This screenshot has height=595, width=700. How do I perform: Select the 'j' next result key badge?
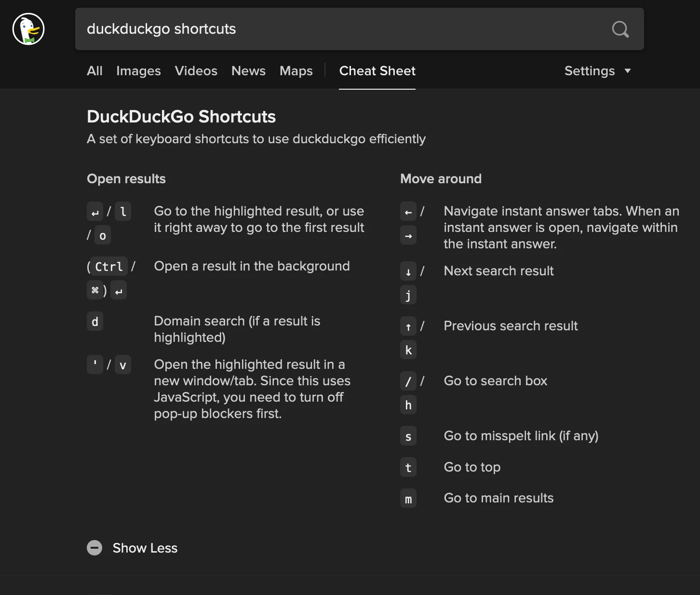408,295
